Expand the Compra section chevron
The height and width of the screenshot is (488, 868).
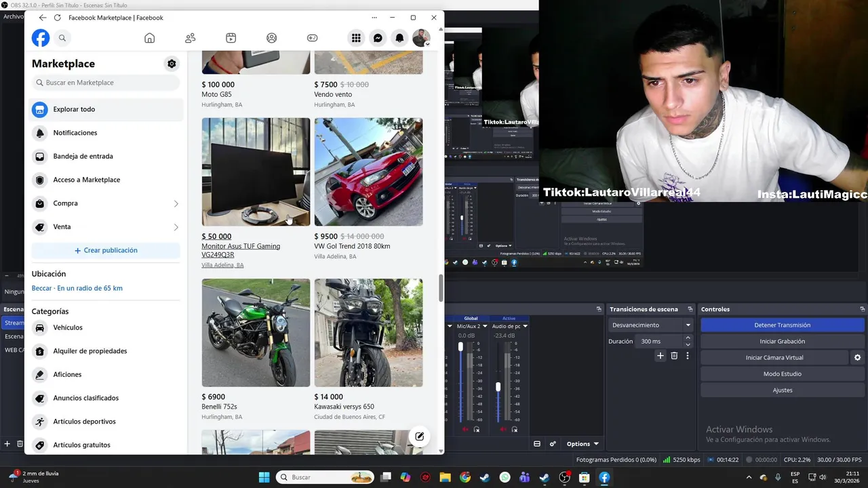tap(176, 203)
